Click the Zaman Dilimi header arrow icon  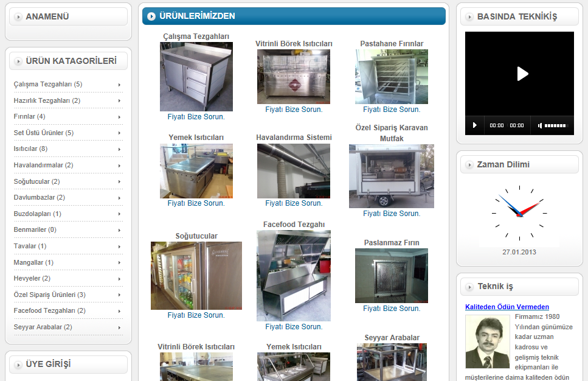[469, 164]
